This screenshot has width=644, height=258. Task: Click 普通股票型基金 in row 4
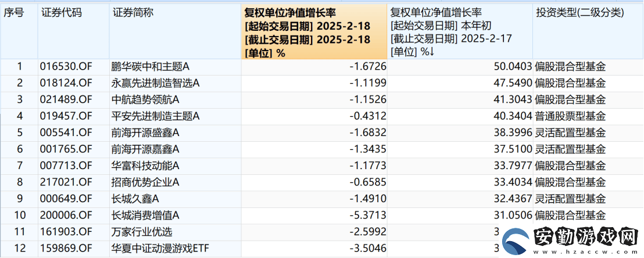click(x=570, y=117)
